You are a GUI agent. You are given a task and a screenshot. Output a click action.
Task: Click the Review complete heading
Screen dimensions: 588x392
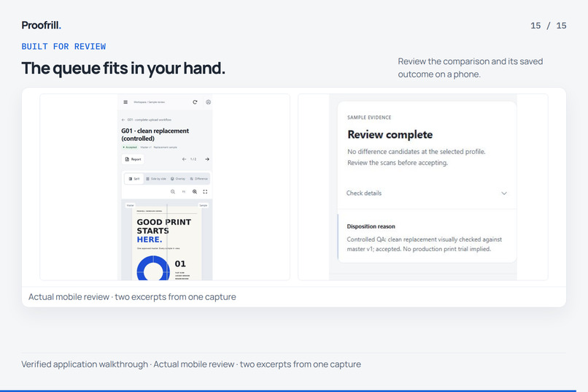click(x=390, y=134)
